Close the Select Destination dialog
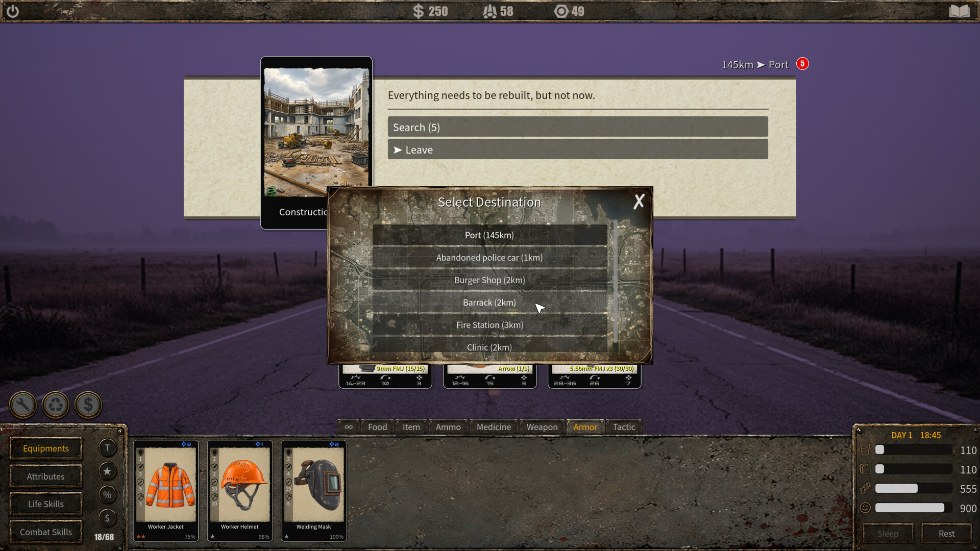Image resolution: width=980 pixels, height=551 pixels. pyautogui.click(x=639, y=202)
